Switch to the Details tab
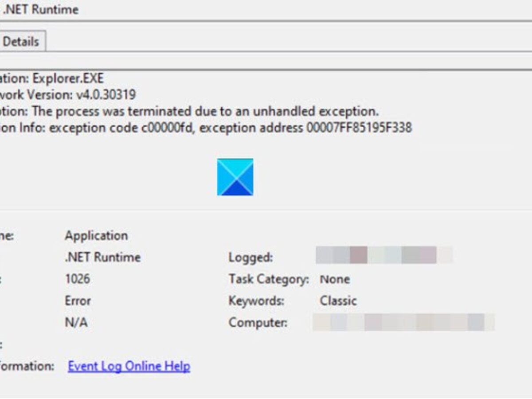 pos(21,42)
